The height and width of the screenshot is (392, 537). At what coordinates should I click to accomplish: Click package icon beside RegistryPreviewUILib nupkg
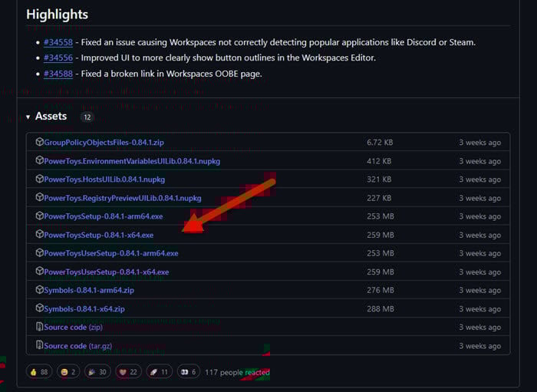tap(39, 197)
